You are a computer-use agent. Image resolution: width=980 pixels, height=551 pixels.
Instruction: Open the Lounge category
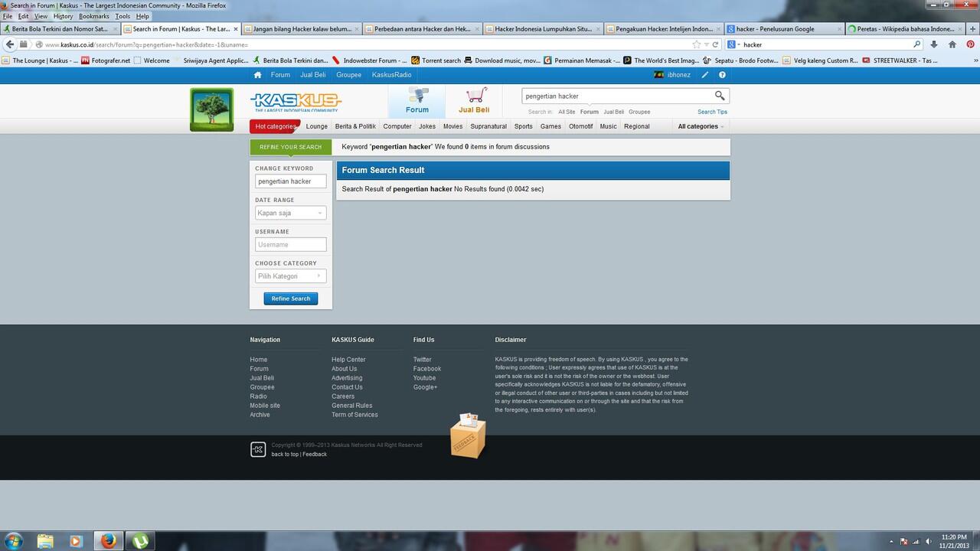tap(316, 126)
